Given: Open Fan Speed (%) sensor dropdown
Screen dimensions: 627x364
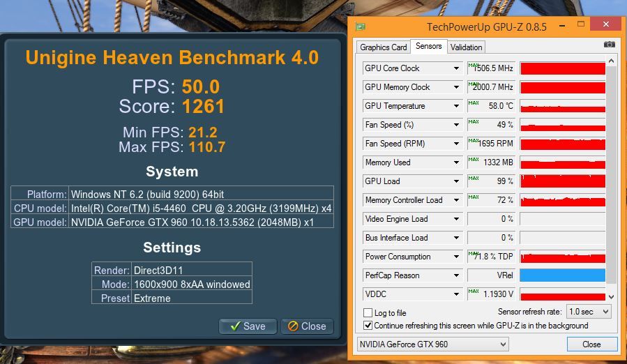Looking at the screenshot, I should click(456, 125).
